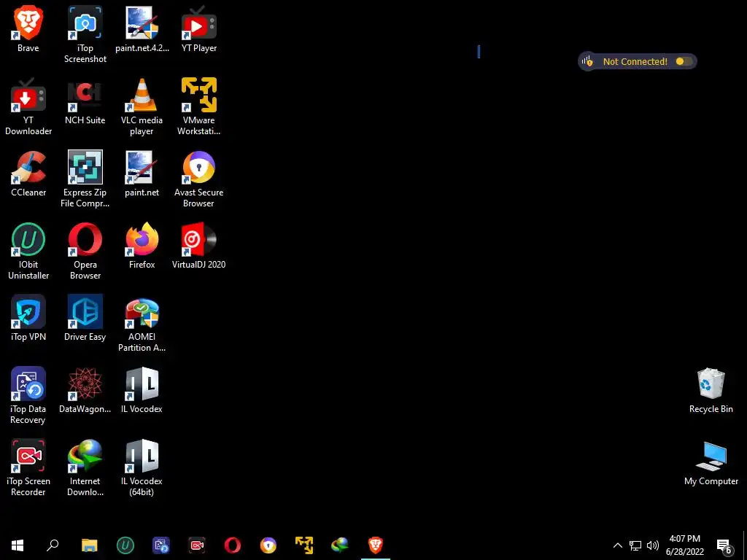Screen dimensions: 747x560
Task: Select the IL Vocodex shortcut
Action: click(142, 391)
